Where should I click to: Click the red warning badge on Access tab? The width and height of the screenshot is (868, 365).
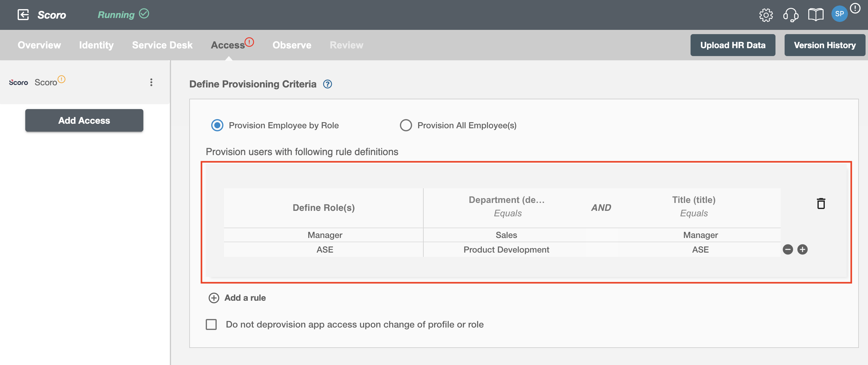(x=249, y=42)
